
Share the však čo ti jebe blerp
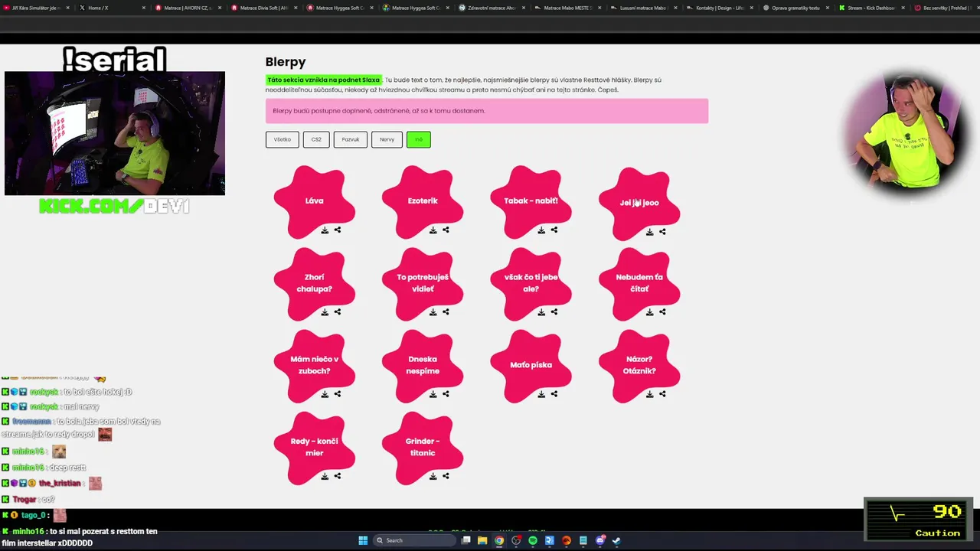(554, 311)
